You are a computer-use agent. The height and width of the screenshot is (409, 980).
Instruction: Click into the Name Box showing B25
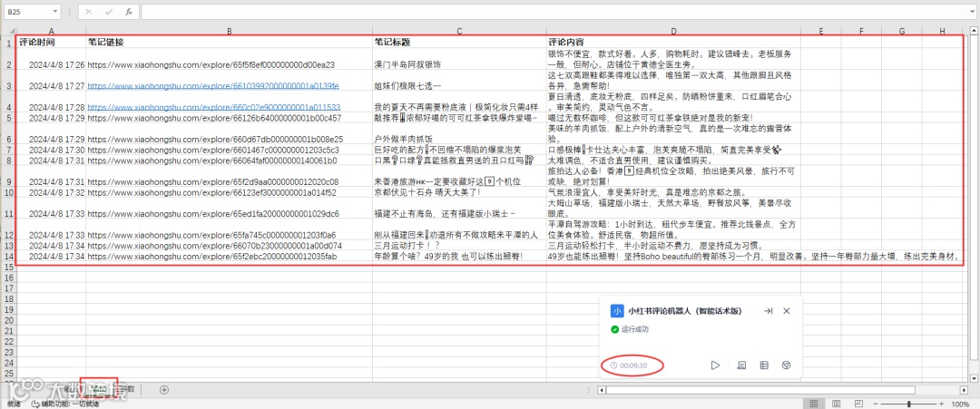27,12
